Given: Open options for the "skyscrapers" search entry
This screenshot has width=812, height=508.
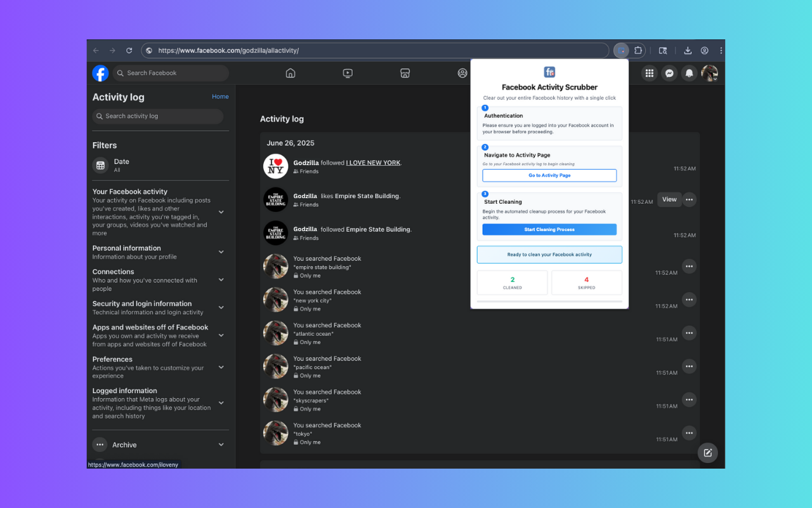Looking at the screenshot, I should pos(689,399).
